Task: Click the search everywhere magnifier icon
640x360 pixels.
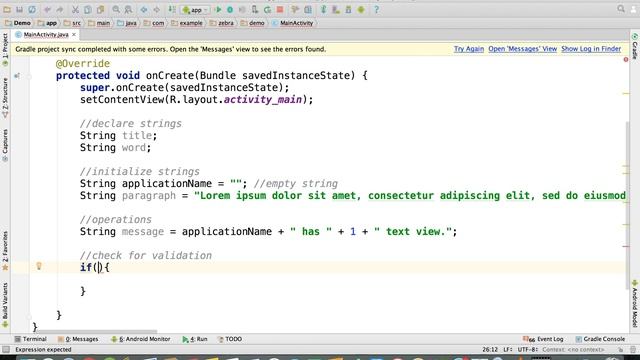Action: tap(621, 9)
